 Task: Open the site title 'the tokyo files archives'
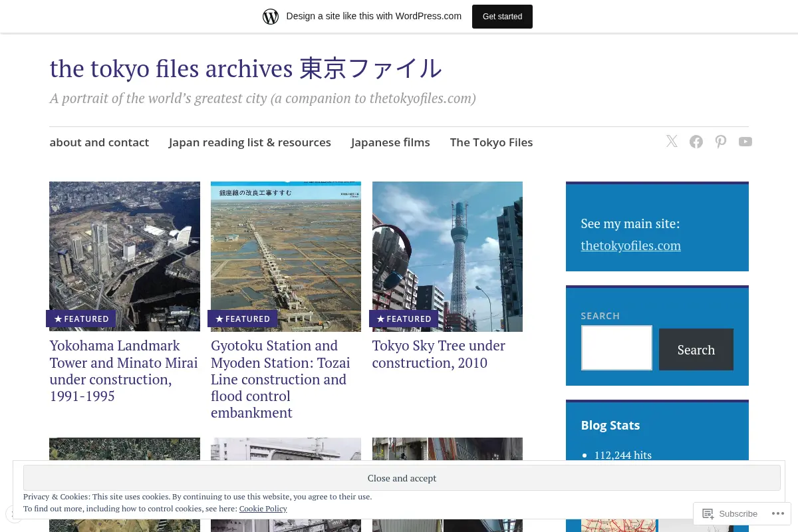pos(245,68)
